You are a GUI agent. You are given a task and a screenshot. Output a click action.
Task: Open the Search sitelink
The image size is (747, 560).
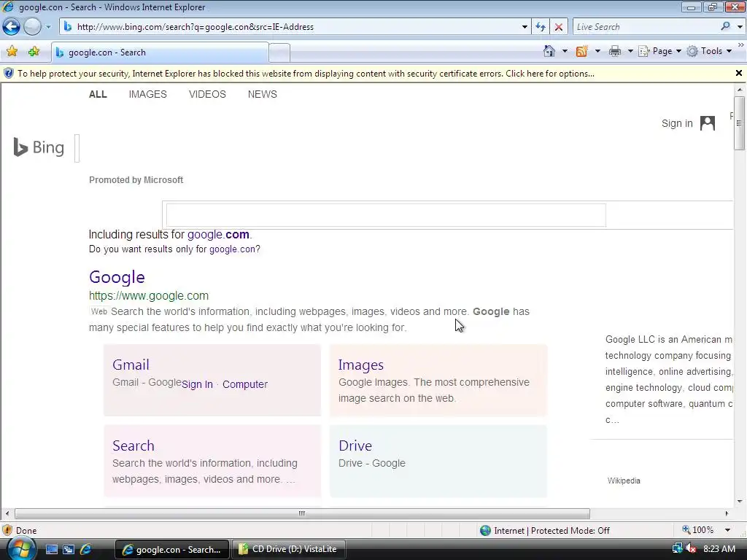[133, 446]
